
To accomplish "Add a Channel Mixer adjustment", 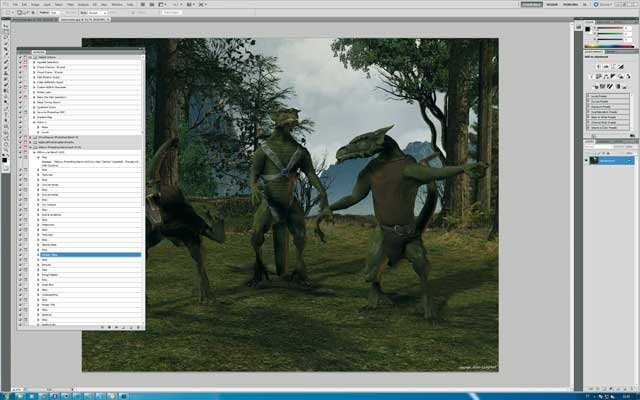I will click(x=628, y=77).
